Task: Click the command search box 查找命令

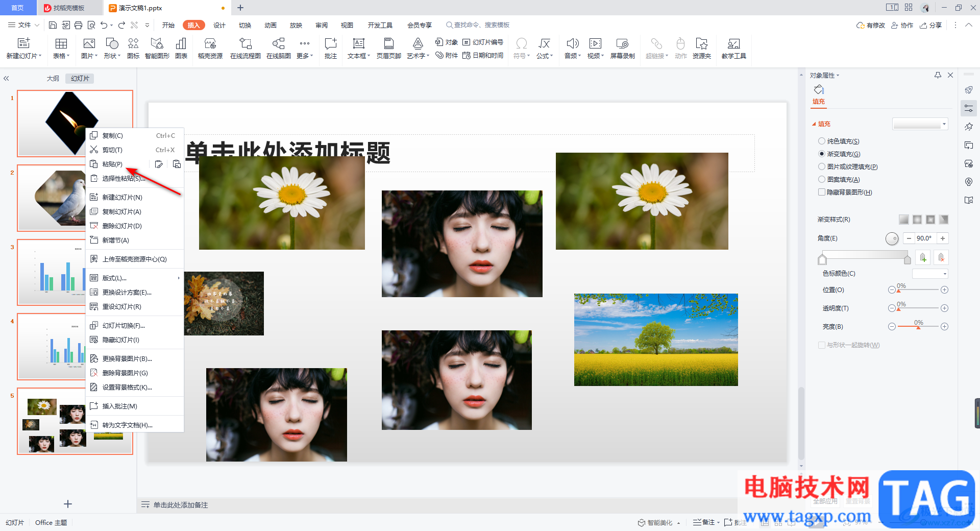Action: (477, 25)
